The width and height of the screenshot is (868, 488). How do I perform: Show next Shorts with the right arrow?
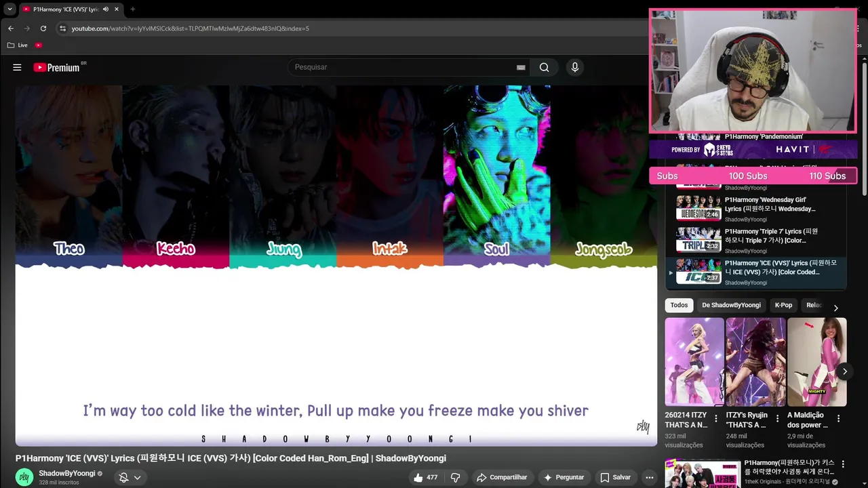coord(844,371)
